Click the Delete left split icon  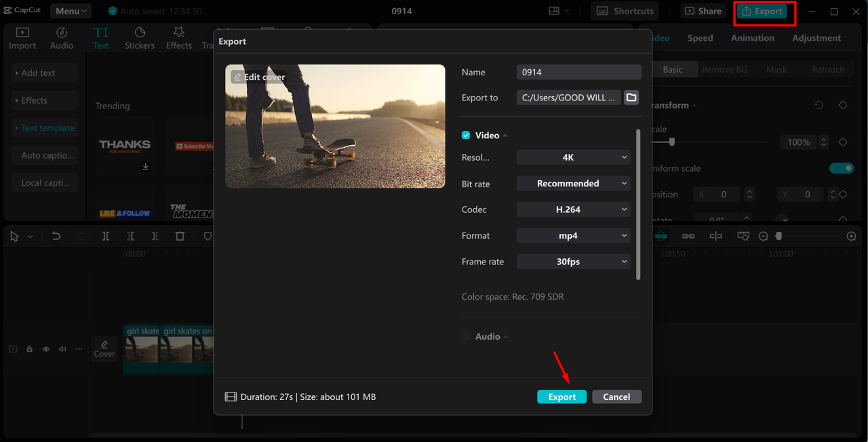click(131, 236)
